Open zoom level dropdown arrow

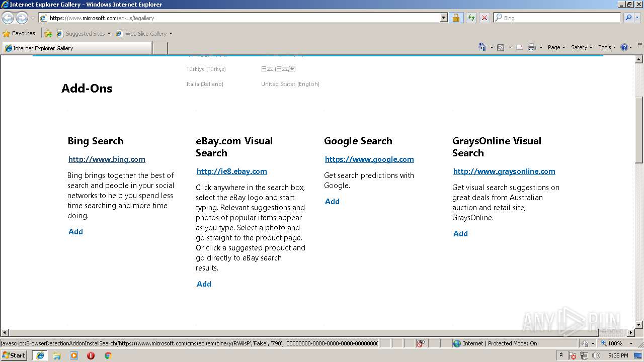[x=631, y=343]
